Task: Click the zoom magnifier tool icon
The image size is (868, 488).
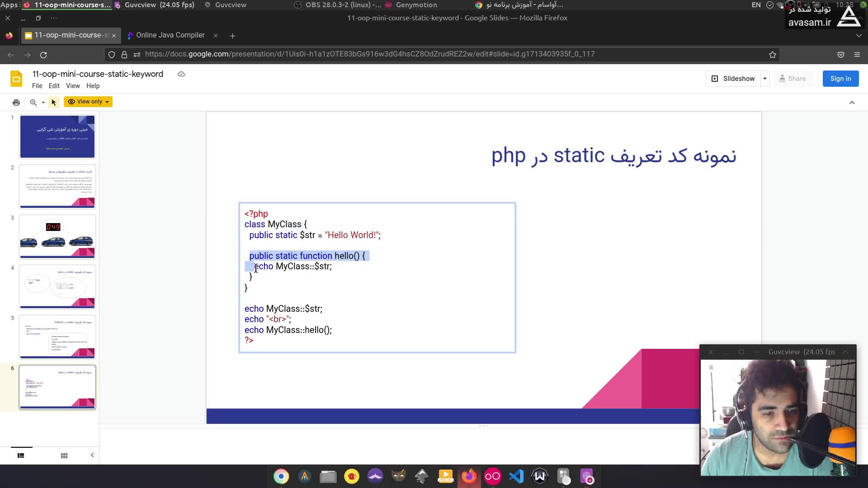Action: click(x=33, y=102)
